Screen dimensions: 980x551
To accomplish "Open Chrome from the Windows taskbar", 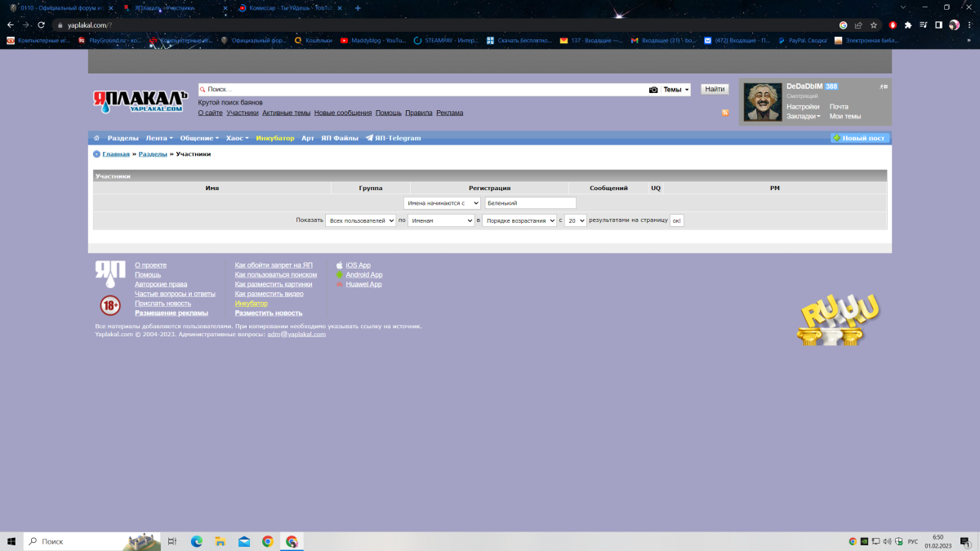I will coord(268,541).
